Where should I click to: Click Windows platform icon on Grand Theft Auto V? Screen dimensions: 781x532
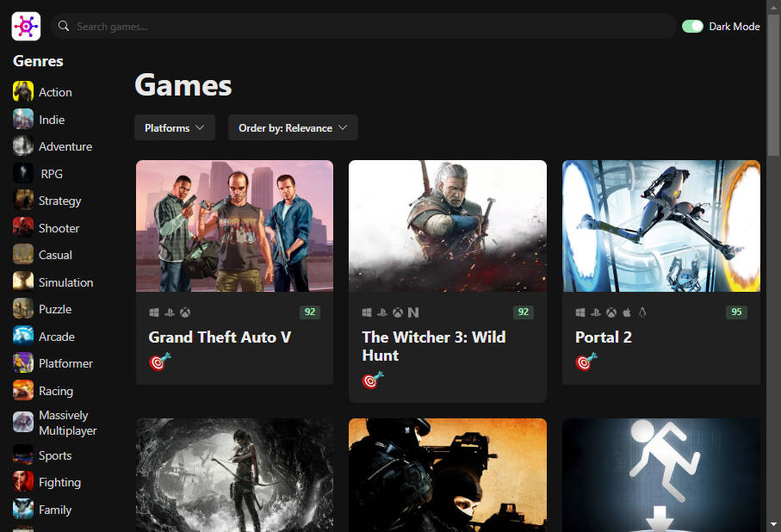(154, 312)
